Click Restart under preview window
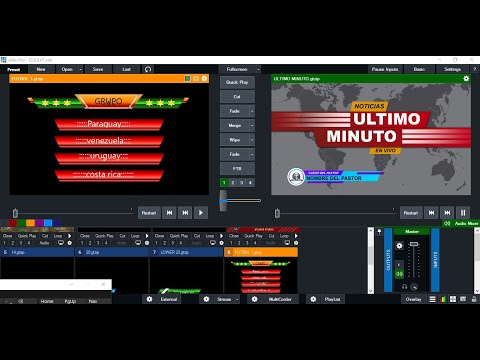The height and width of the screenshot is (360, 480). [x=149, y=213]
